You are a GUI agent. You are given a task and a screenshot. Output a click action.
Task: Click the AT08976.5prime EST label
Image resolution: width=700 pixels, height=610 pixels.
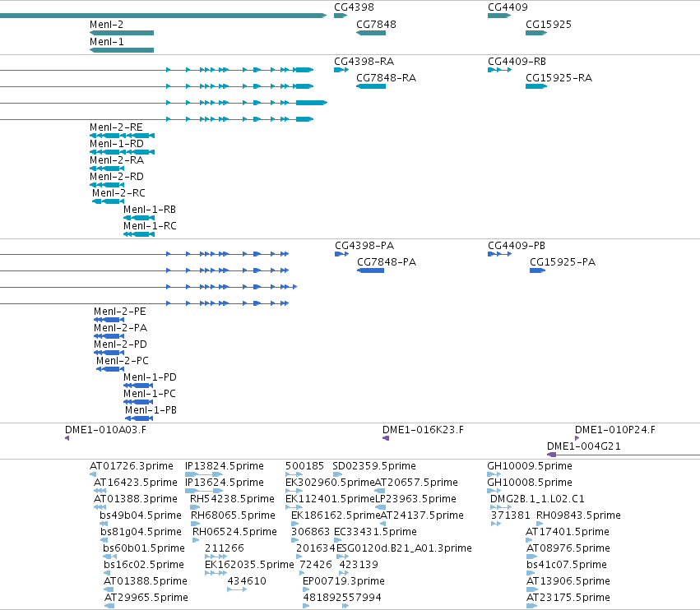tap(568, 549)
